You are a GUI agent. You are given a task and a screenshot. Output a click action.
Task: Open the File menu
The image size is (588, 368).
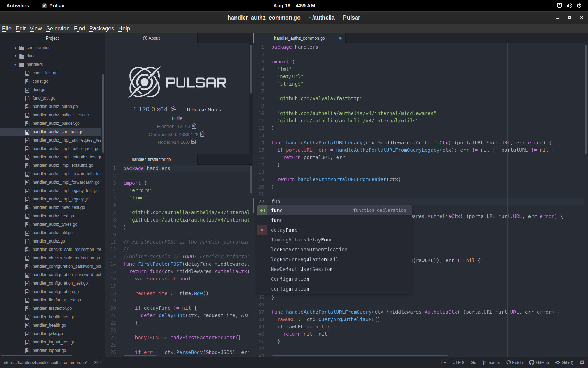pos(7,28)
